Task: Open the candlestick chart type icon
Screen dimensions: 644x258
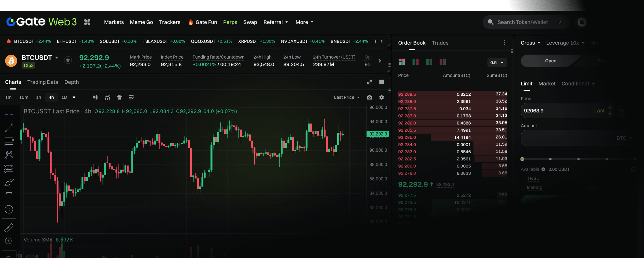Action: [x=95, y=97]
